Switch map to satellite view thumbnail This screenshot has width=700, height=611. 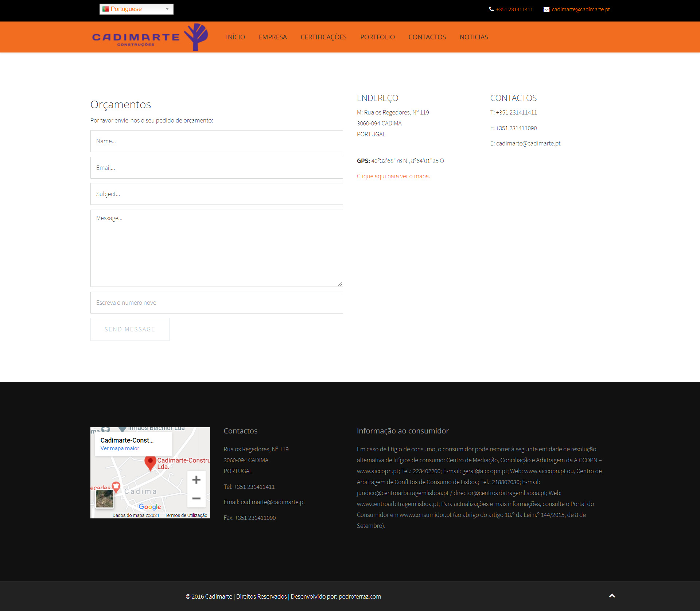[x=105, y=499]
